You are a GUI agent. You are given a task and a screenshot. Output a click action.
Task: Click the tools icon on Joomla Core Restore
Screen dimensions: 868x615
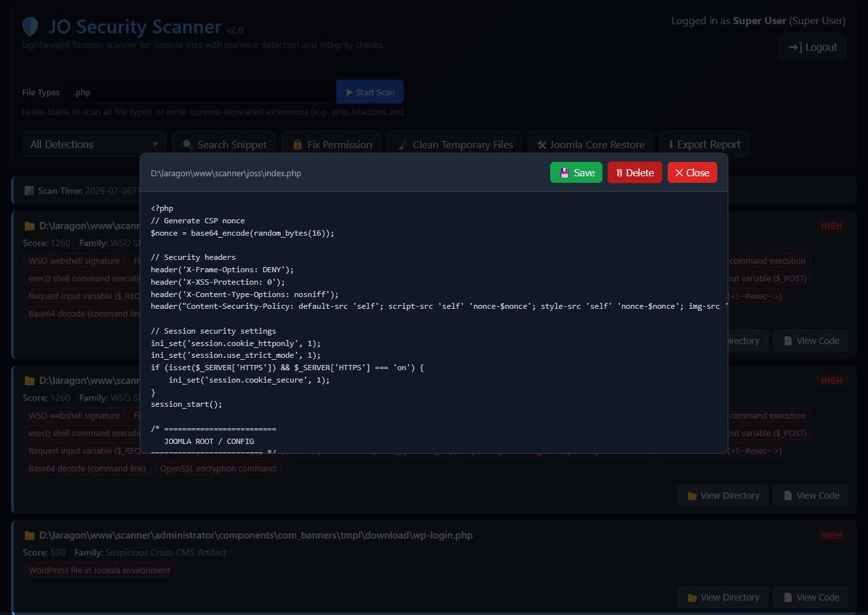point(542,145)
